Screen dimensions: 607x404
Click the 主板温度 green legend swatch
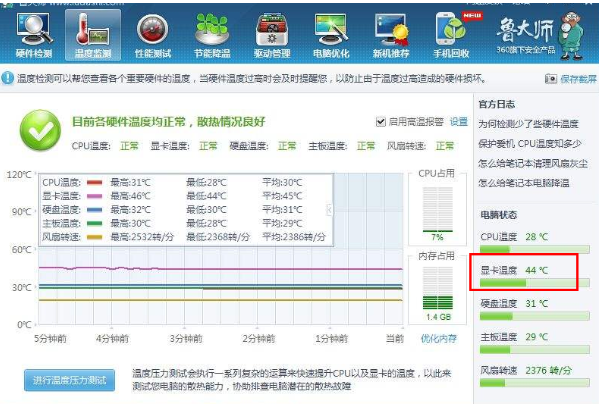click(x=95, y=223)
